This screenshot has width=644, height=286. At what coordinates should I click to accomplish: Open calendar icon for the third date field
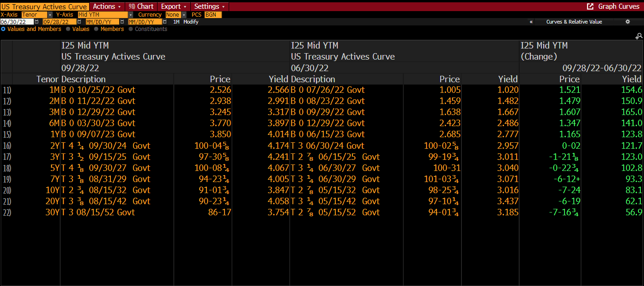click(x=122, y=22)
